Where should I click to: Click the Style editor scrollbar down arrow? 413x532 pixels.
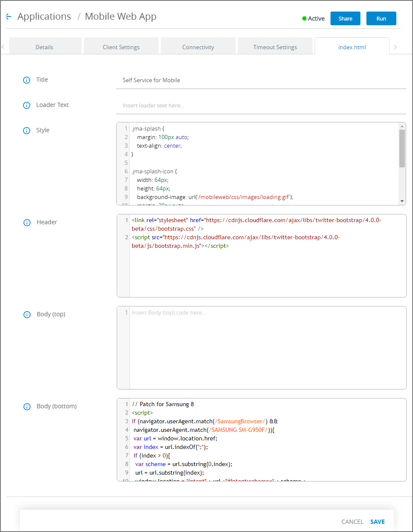point(402,200)
